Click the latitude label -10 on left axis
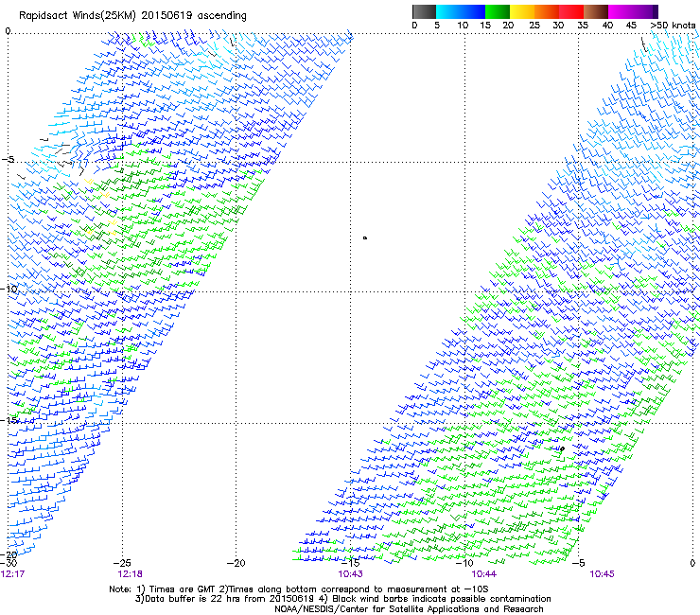Viewport: 700px width, 615px height. [x=9, y=289]
